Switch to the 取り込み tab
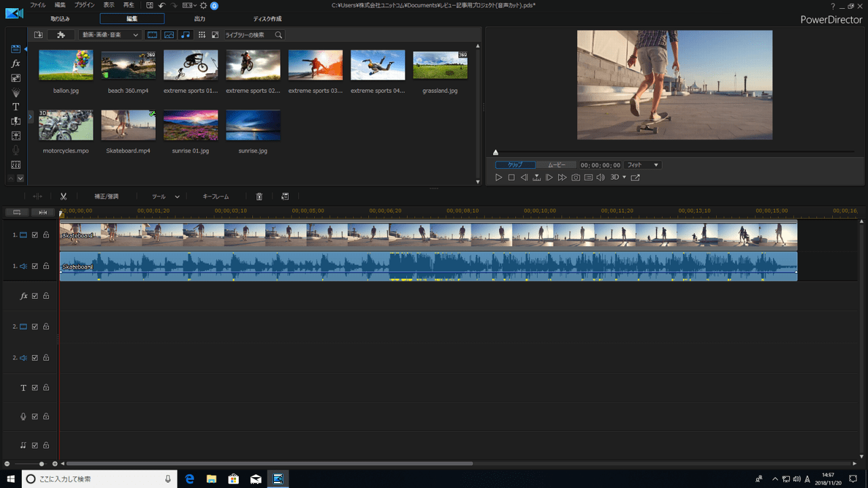 coord(60,19)
